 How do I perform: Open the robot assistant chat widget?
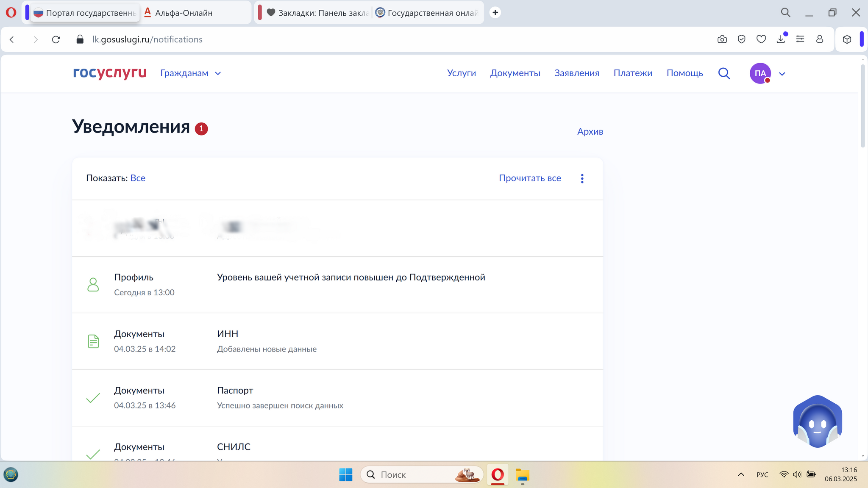pyautogui.click(x=817, y=422)
